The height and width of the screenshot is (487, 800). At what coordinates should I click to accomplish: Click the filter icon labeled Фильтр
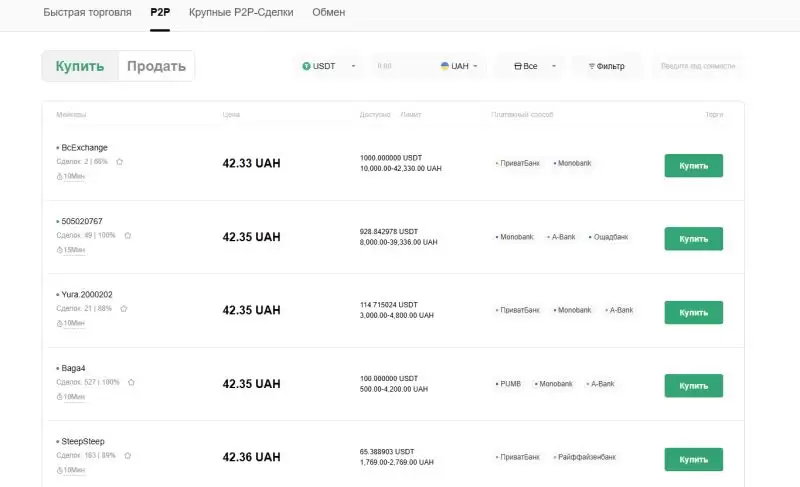(x=592, y=66)
